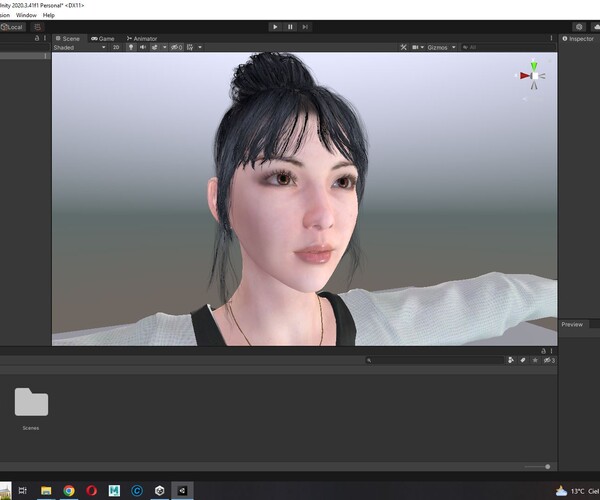600x500 pixels.
Task: Open Maya from the taskbar
Action: pyautogui.click(x=114, y=490)
